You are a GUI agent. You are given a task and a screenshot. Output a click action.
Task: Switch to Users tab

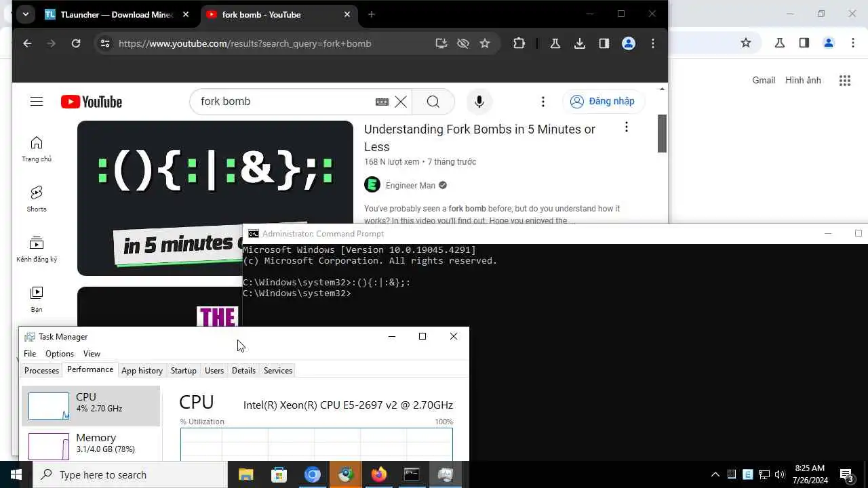pos(214,371)
